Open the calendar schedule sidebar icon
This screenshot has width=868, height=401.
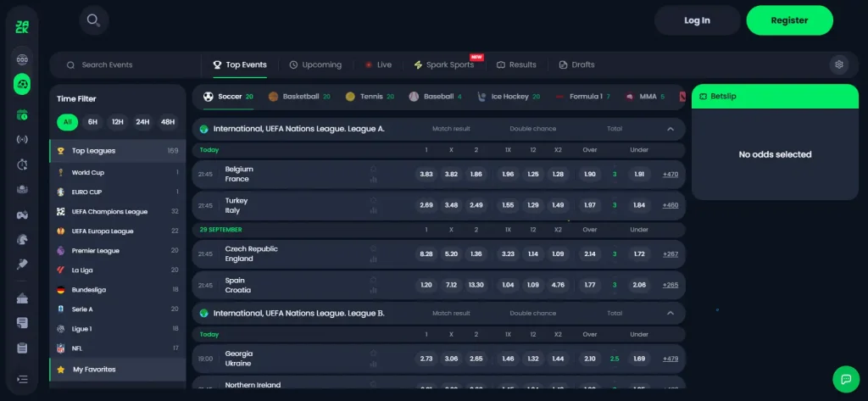22,115
